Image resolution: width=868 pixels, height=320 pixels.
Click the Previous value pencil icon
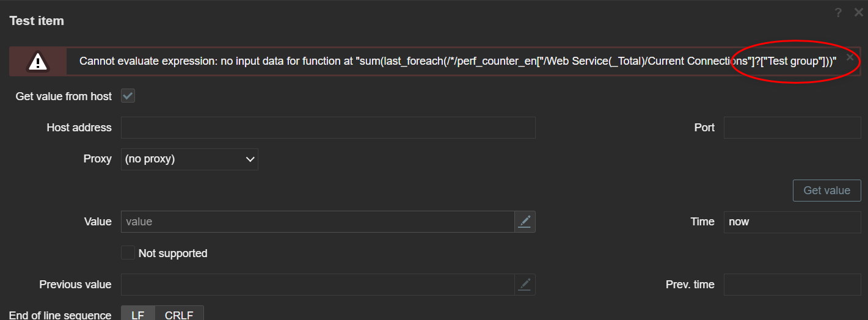click(x=525, y=285)
